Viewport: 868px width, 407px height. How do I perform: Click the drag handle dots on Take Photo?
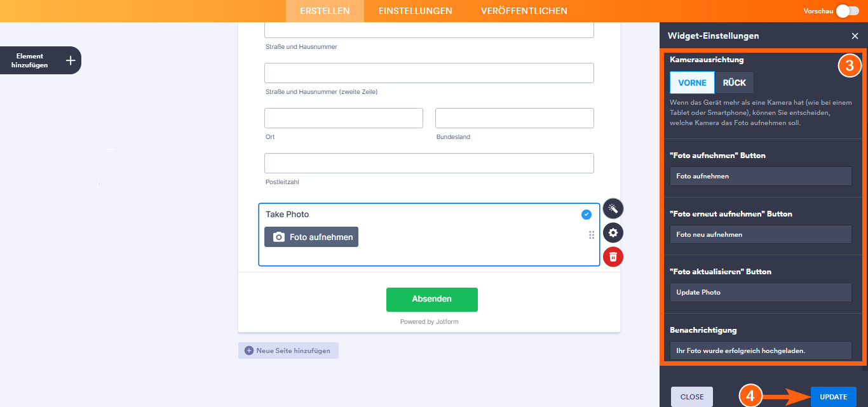tap(592, 235)
